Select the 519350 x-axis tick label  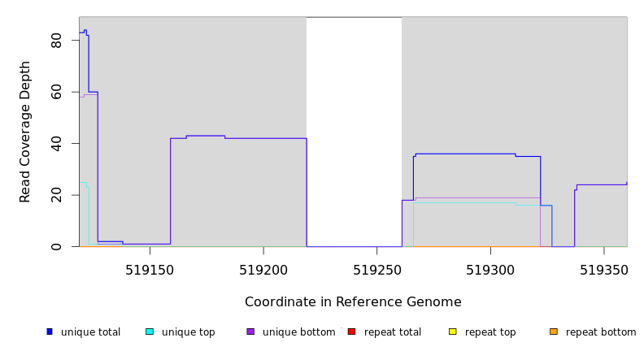pos(603,269)
